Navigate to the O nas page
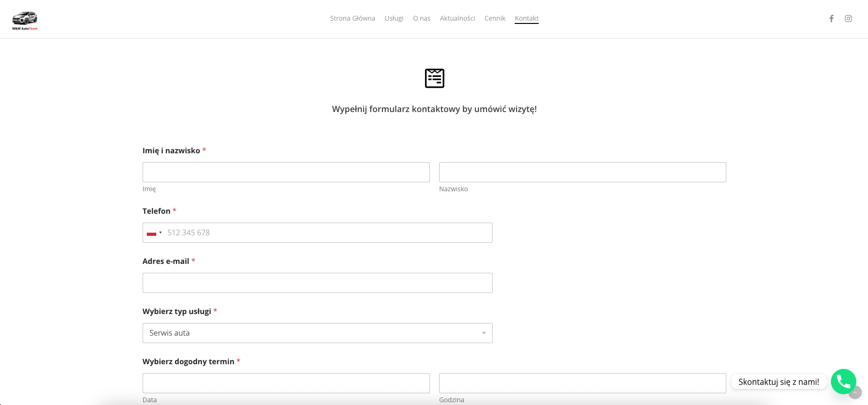This screenshot has width=868, height=405. point(421,18)
